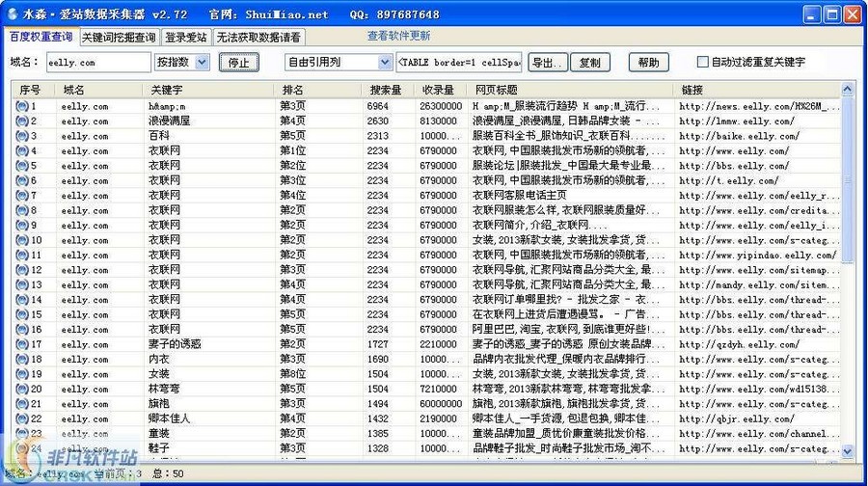The width and height of the screenshot is (868, 486).
Task: Click the globe icon in row 12
Action: tap(22, 271)
